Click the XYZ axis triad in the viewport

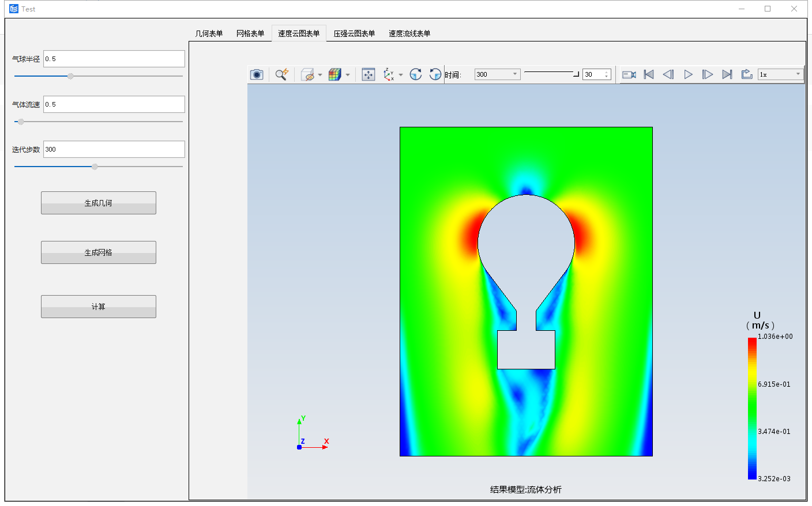313,433
